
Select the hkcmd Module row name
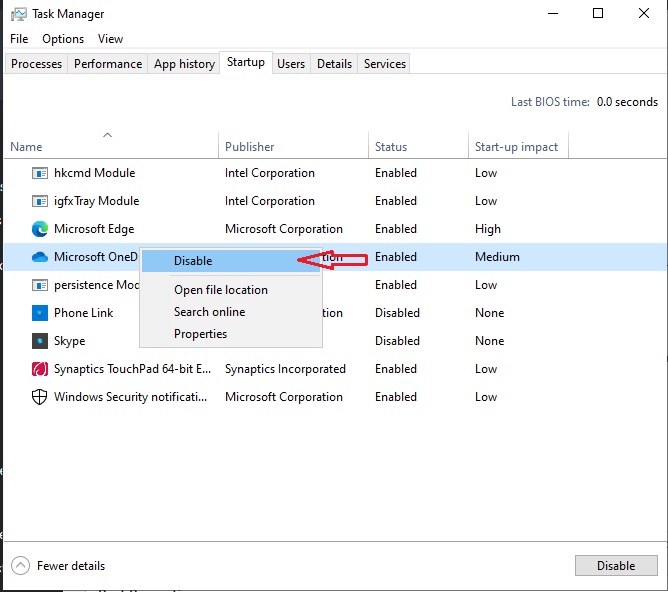pyautogui.click(x=95, y=173)
